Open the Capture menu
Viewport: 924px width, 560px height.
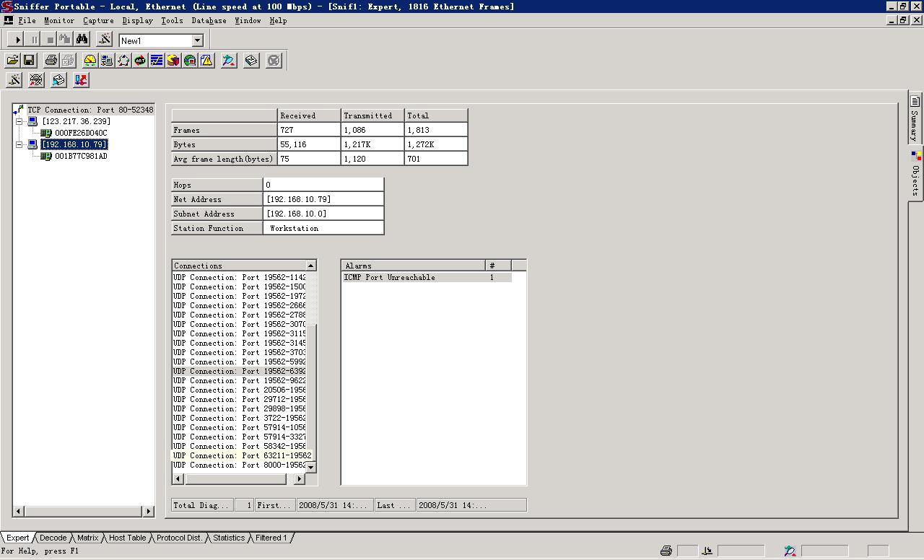click(98, 20)
